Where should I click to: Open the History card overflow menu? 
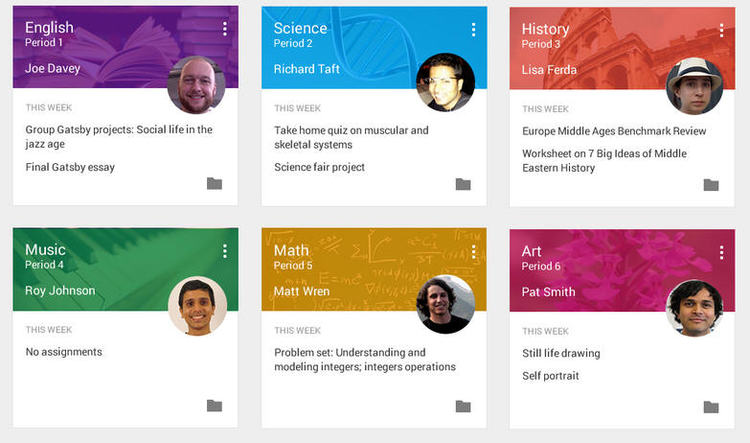point(722,30)
